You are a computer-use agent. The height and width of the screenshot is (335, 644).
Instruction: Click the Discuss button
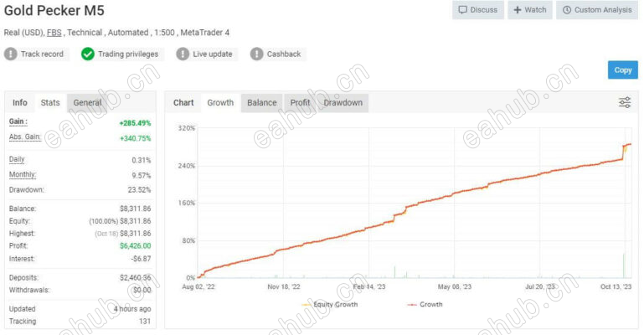point(478,10)
